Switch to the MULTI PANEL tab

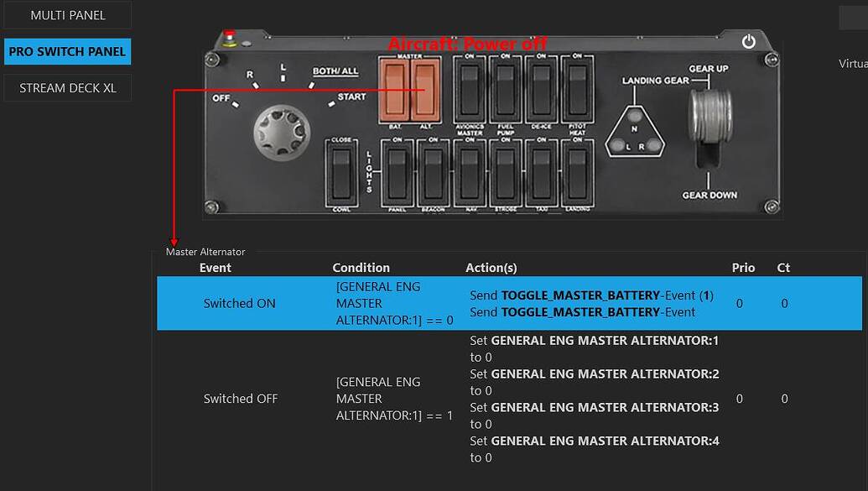pos(67,15)
